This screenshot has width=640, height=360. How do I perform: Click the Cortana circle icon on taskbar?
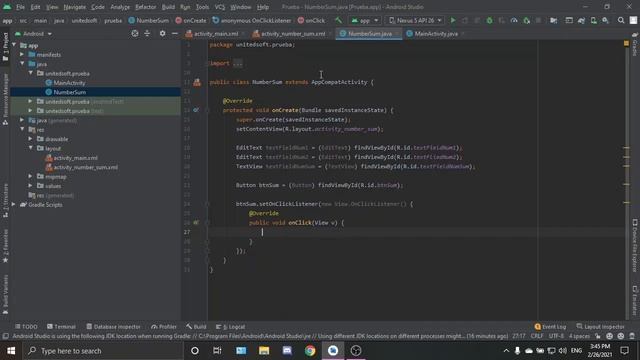pyautogui.click(x=195, y=351)
